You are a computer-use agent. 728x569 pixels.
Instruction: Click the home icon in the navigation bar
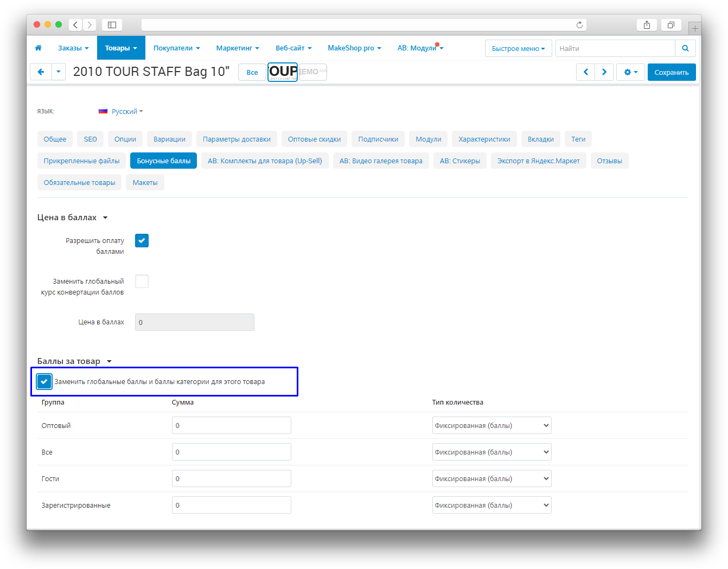(38, 48)
